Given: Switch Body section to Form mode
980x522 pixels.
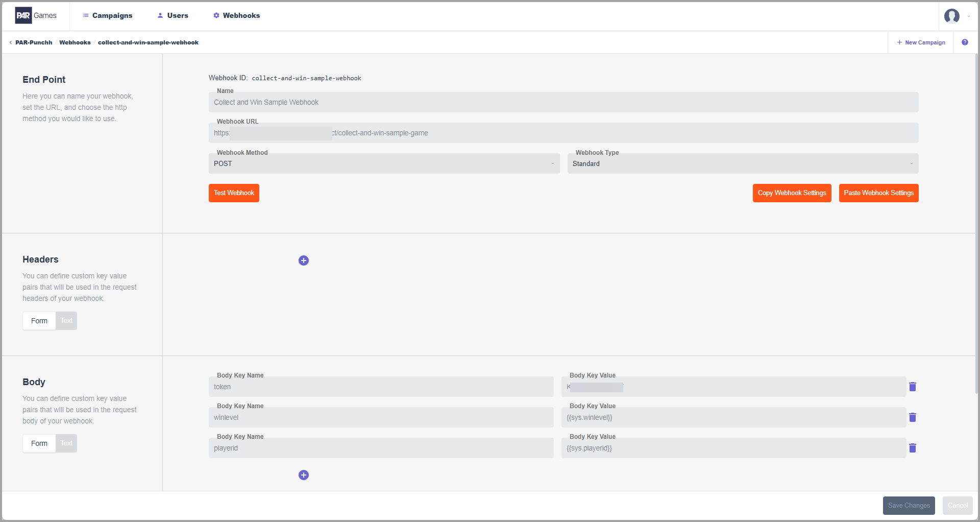Looking at the screenshot, I should pos(39,443).
